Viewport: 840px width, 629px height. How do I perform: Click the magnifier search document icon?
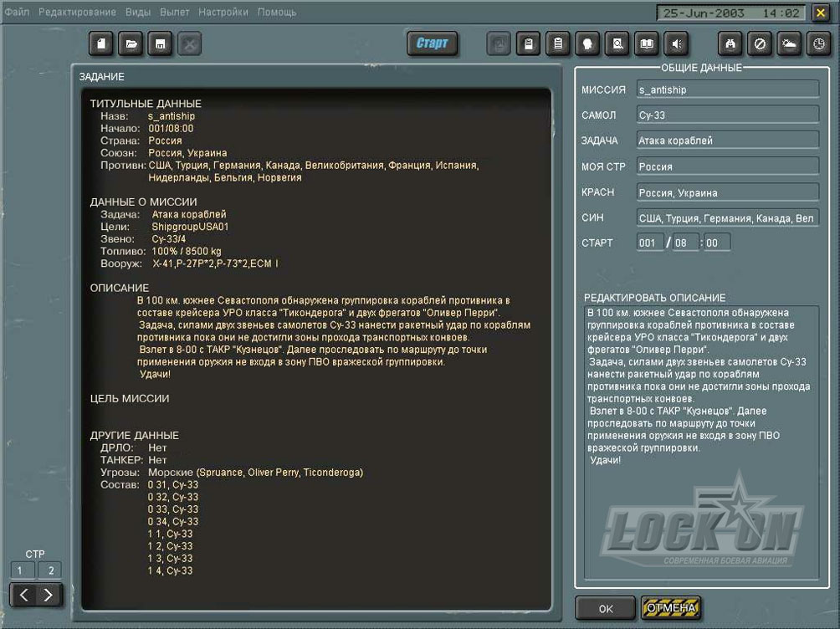click(x=618, y=44)
